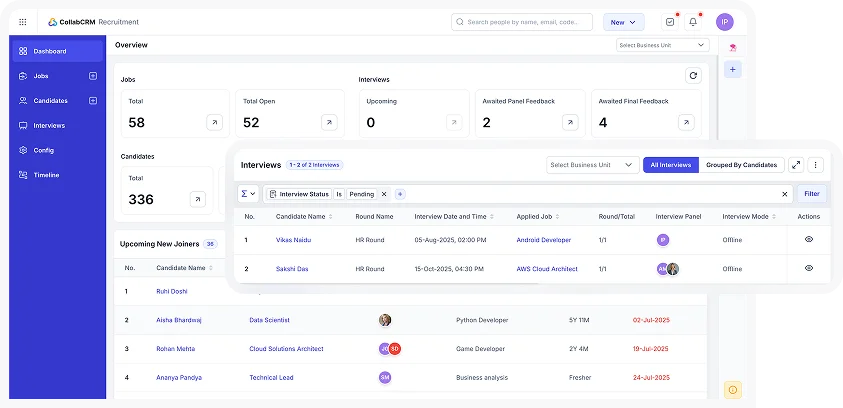Screen dimensions: 843x408
Task: Open Awaited Final Feedback arrow link
Action: pyautogui.click(x=686, y=122)
